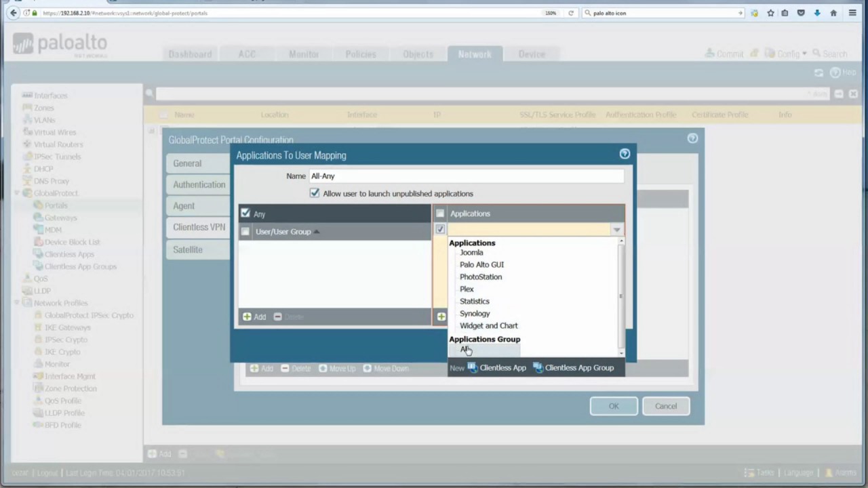
Task: Click the OK button in Portal Configuration
Action: (614, 406)
